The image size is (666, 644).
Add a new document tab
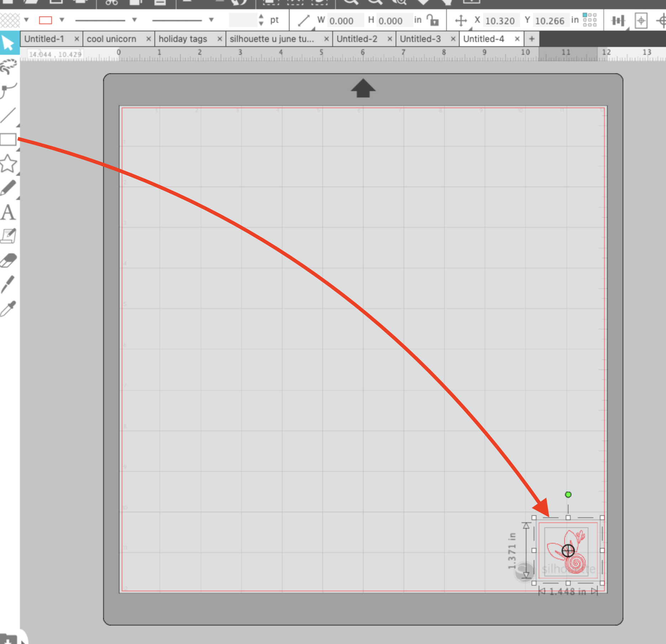pyautogui.click(x=532, y=39)
